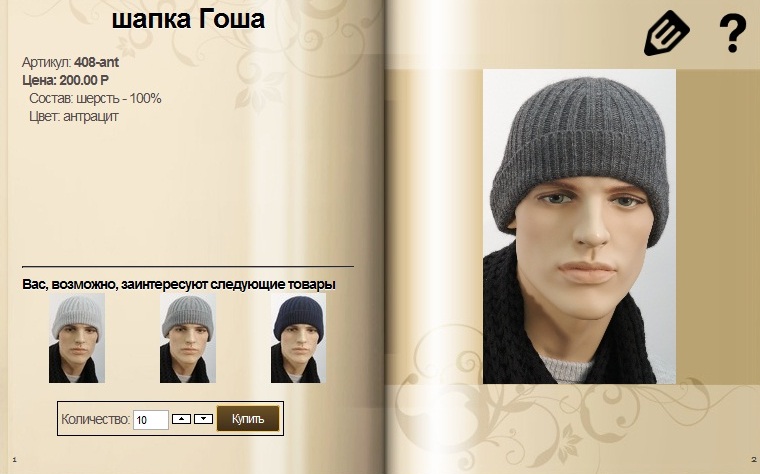760x474 pixels.
Task: Open help with the question mark icon
Action: click(x=732, y=33)
